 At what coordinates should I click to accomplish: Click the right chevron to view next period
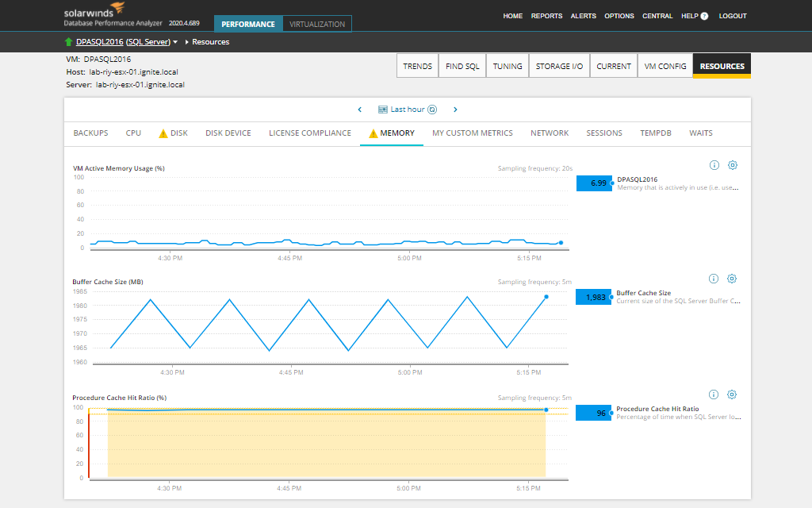click(455, 110)
